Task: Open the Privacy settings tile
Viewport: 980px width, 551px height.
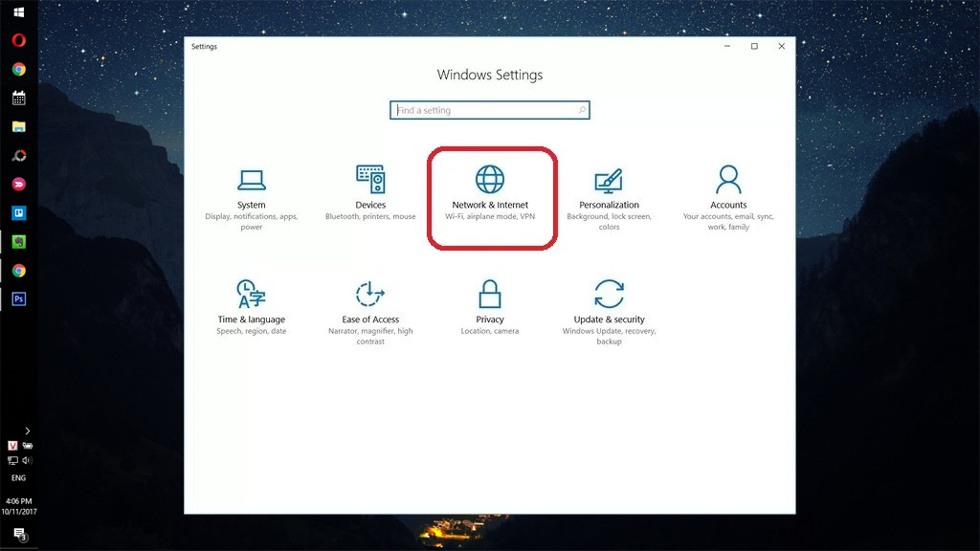Action: (x=490, y=307)
